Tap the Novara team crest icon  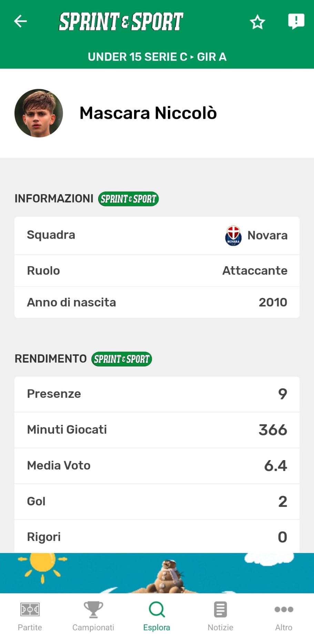pos(233,236)
